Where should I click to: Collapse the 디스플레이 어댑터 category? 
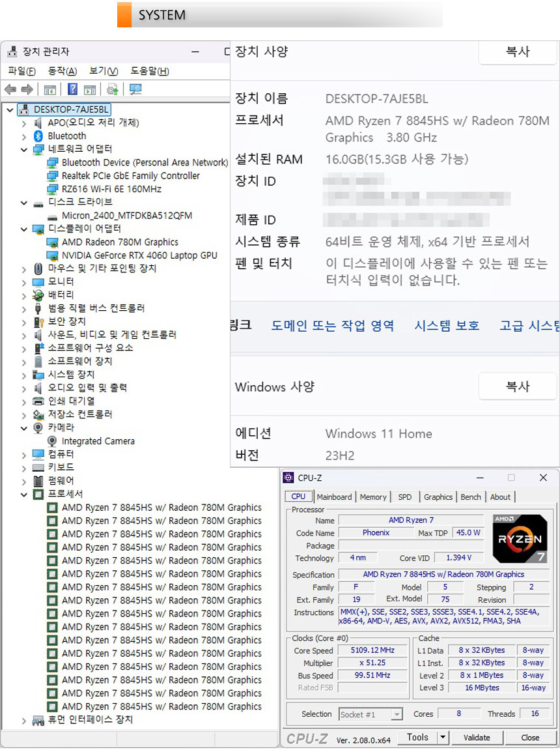[24, 229]
